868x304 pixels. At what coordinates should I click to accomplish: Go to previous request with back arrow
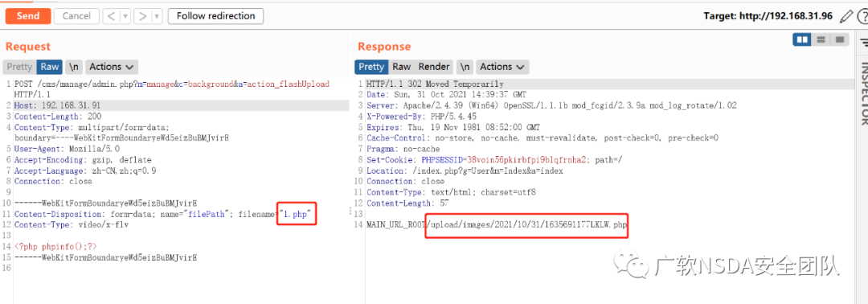111,16
